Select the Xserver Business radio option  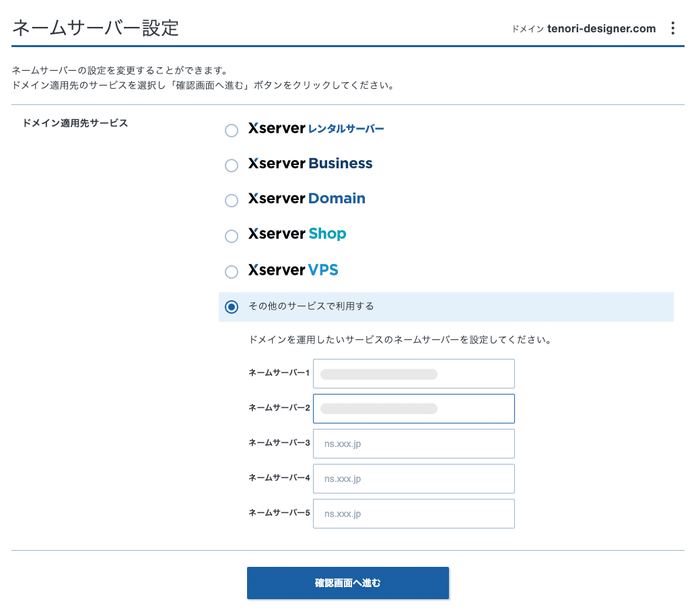click(x=232, y=166)
